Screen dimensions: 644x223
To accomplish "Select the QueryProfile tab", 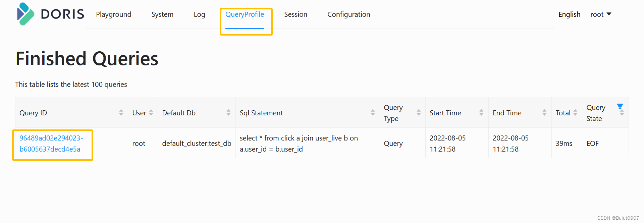I will point(245,14).
